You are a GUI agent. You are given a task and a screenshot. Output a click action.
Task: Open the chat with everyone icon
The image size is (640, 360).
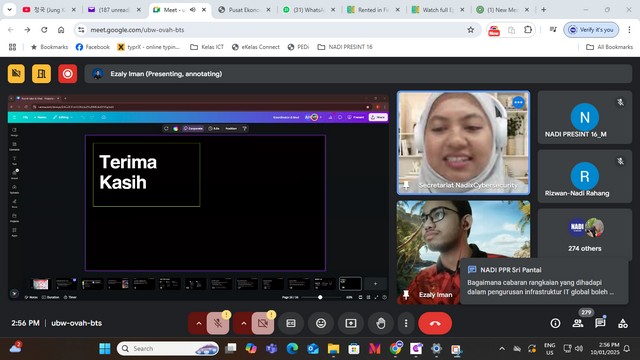click(600, 323)
